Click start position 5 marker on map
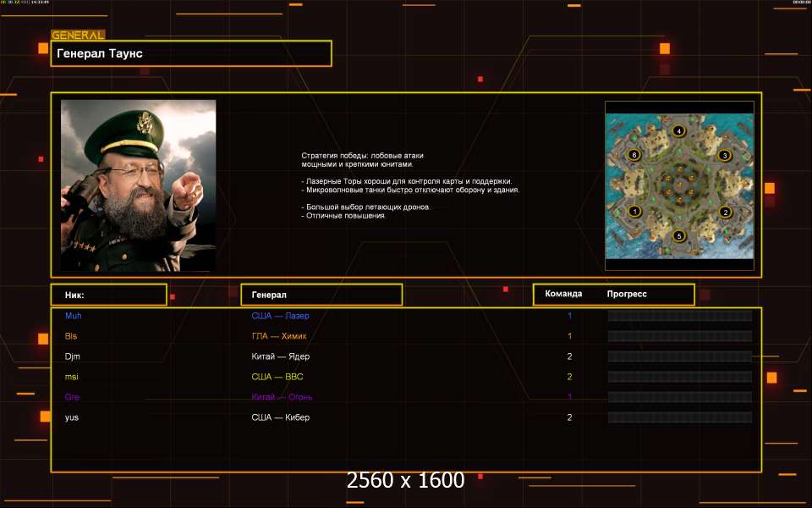 (x=678, y=236)
